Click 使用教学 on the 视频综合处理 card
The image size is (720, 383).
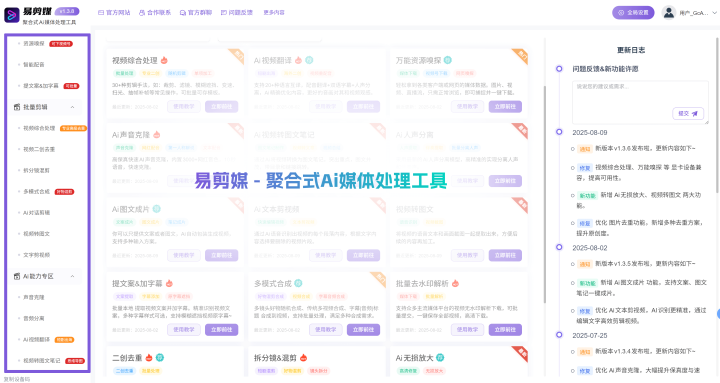pos(184,107)
